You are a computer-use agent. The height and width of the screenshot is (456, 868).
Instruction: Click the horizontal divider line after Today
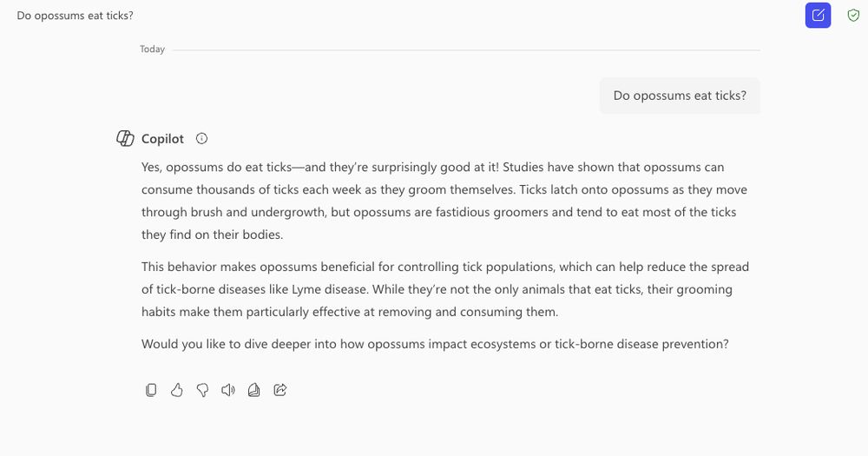466,50
